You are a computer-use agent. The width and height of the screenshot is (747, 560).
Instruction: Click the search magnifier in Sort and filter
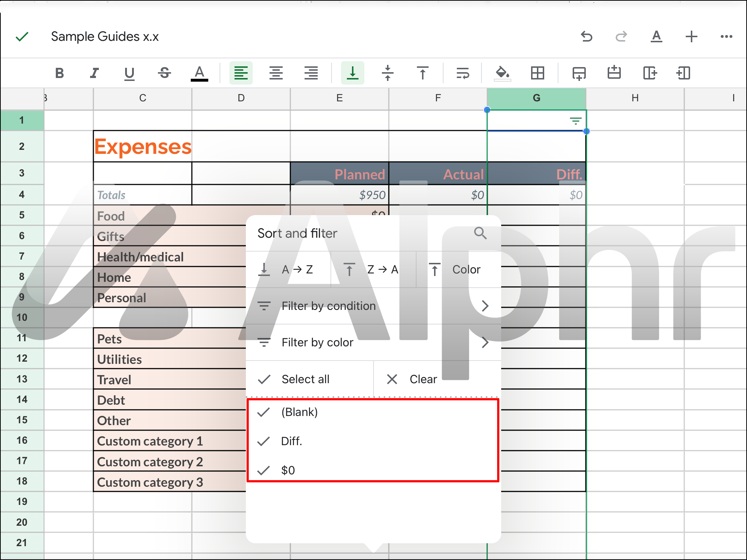coord(480,233)
